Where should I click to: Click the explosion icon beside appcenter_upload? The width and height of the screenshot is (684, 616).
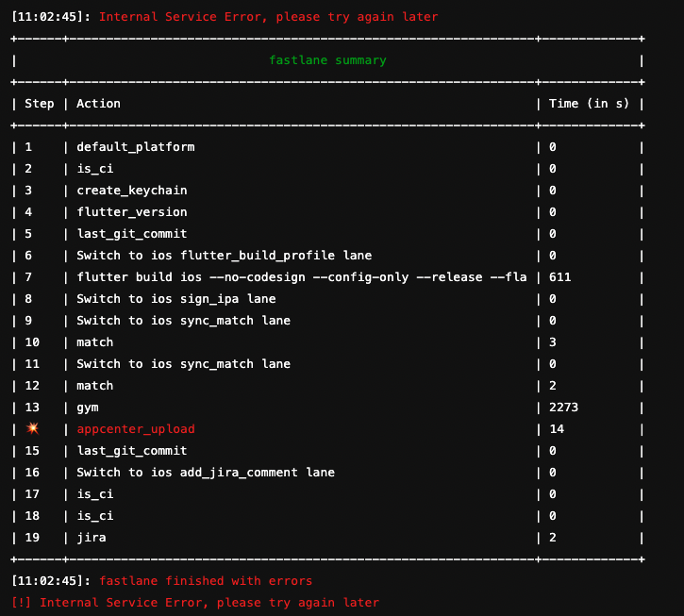click(x=32, y=428)
